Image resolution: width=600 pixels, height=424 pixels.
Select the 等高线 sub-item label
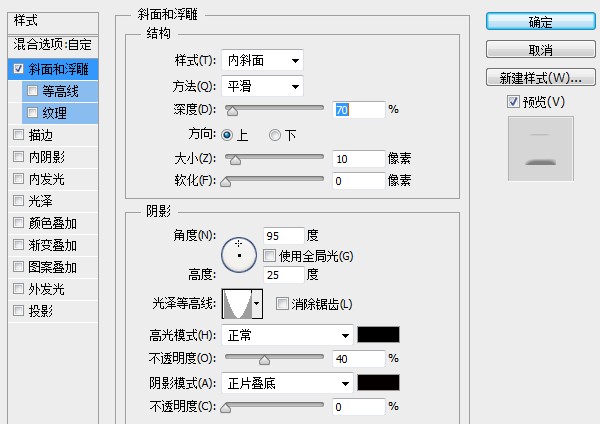click(x=60, y=91)
